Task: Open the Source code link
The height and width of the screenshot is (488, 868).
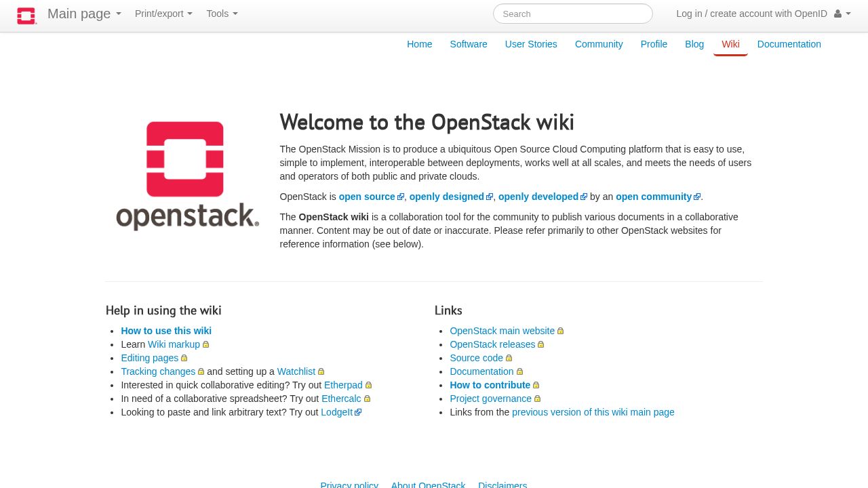Action: coord(481,358)
